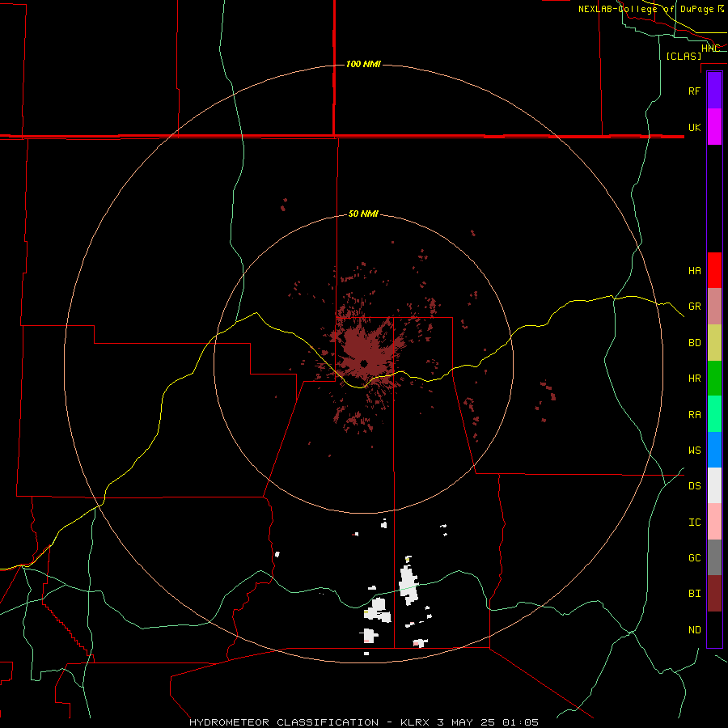The width and height of the screenshot is (728, 728).
Task: Click the HA red legend swatch
Action: pyautogui.click(x=714, y=270)
